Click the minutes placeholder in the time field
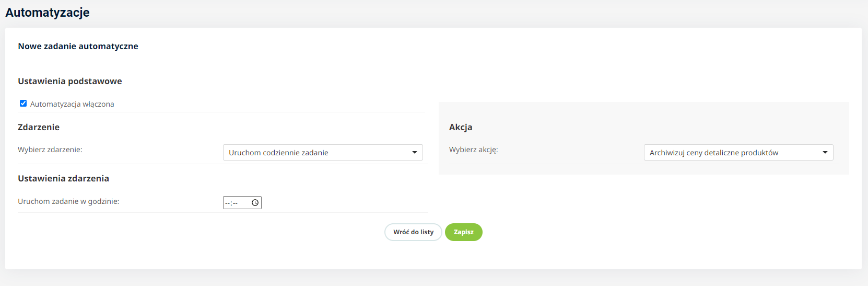Viewport: 868px width, 286px height. click(x=235, y=203)
